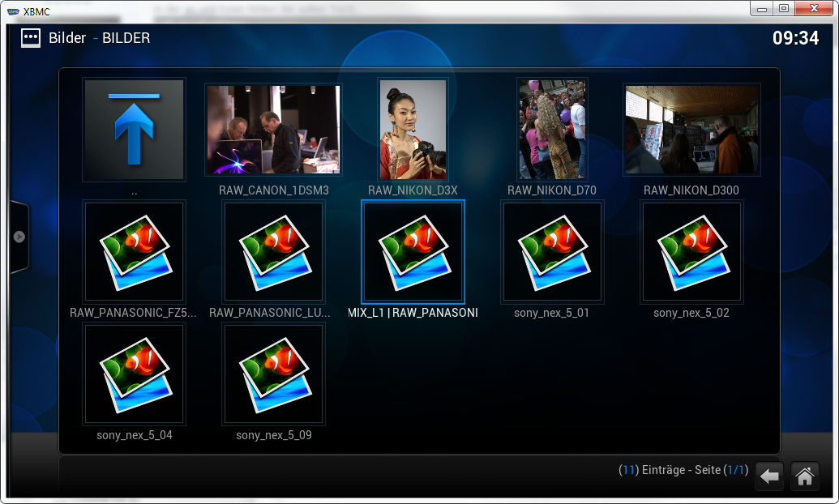
Task: Click the back arrow button
Action: point(769,476)
